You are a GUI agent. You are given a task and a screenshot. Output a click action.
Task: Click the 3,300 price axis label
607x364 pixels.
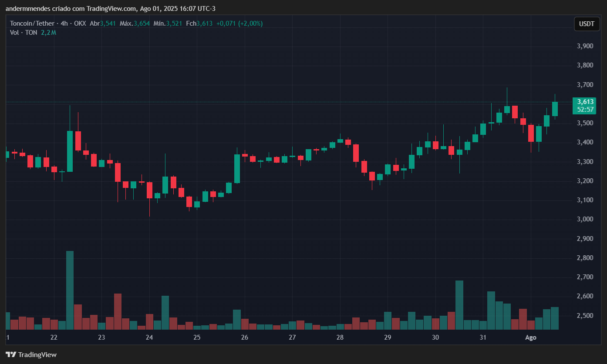(x=585, y=161)
